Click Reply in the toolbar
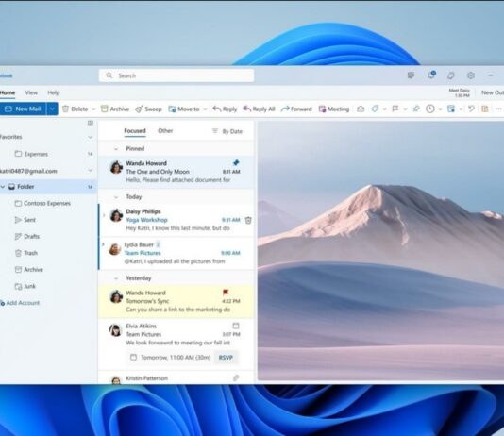The image size is (504, 436). click(x=225, y=109)
